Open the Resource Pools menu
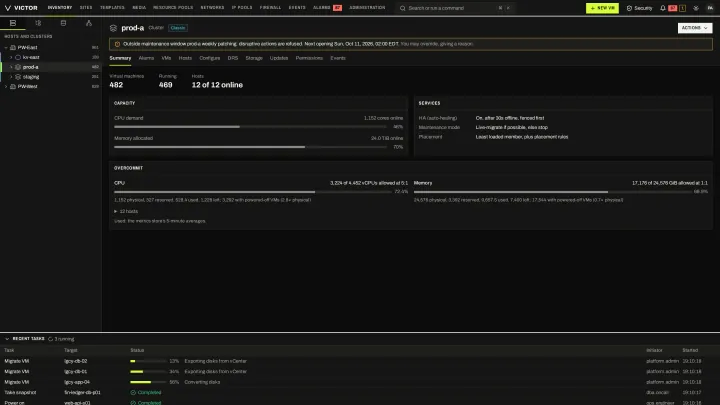The height and width of the screenshot is (405, 720). (x=173, y=8)
